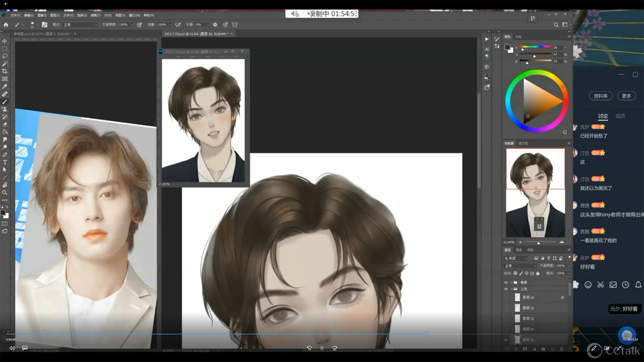Select the Eyedropper tool
This screenshot has height=362, width=644.
point(5,86)
